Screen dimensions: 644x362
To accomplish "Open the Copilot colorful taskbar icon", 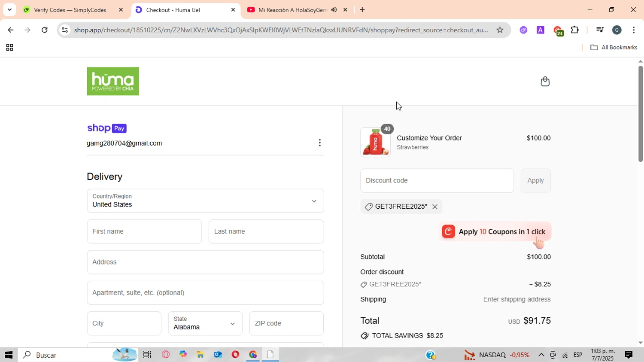I will tap(183, 355).
